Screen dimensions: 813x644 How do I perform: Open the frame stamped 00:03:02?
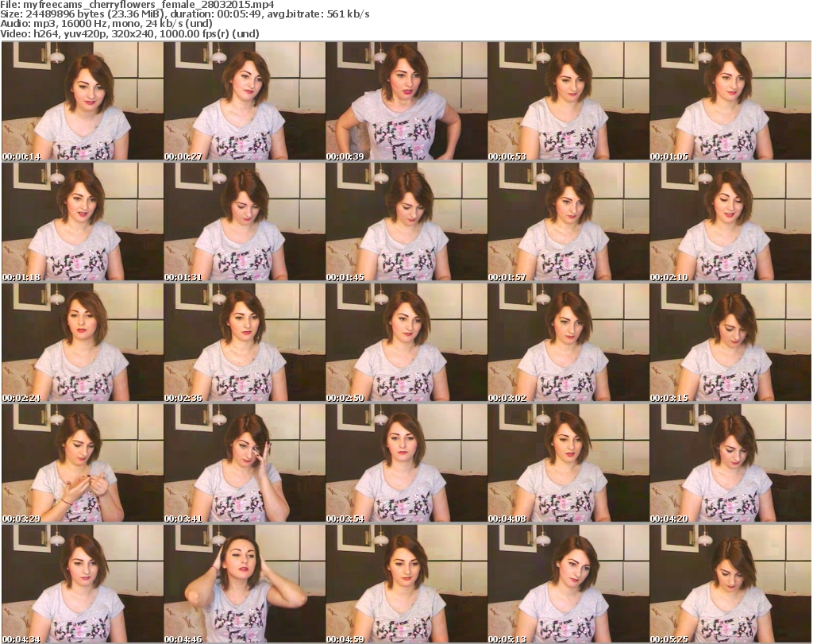[x=568, y=343]
